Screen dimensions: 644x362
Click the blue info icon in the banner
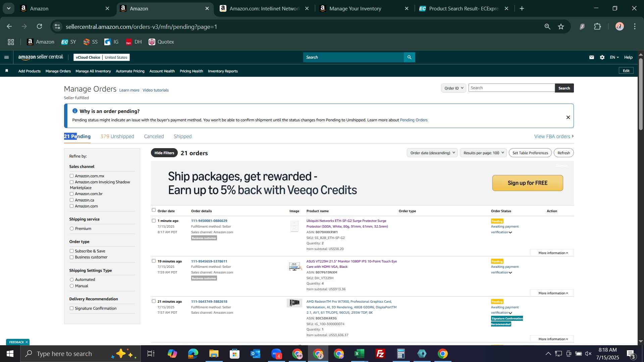click(75, 111)
